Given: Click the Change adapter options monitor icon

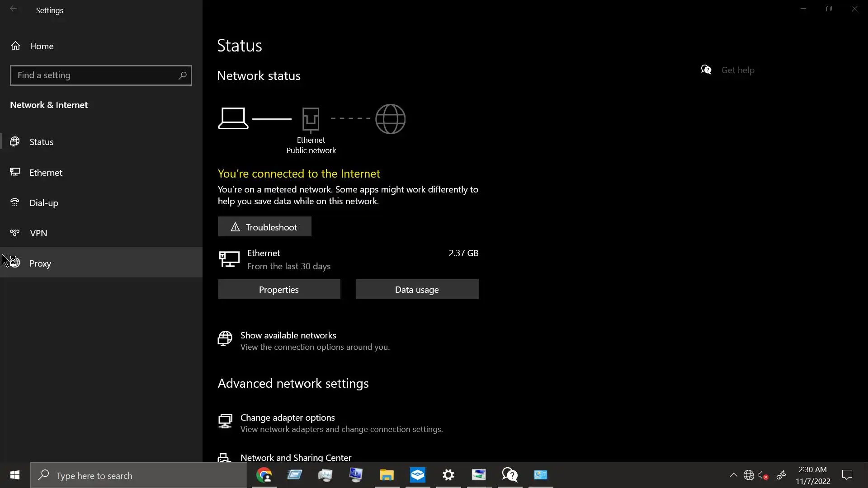Looking at the screenshot, I should click(x=225, y=422).
